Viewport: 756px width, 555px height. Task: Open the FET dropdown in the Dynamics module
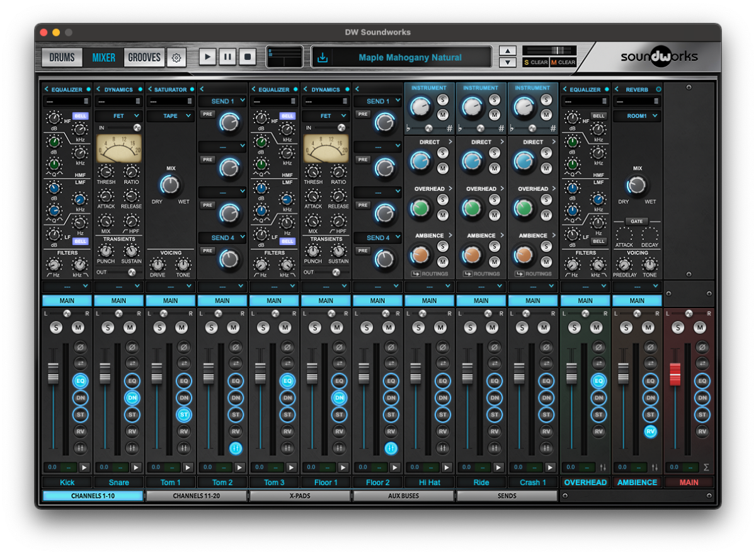tap(118, 116)
